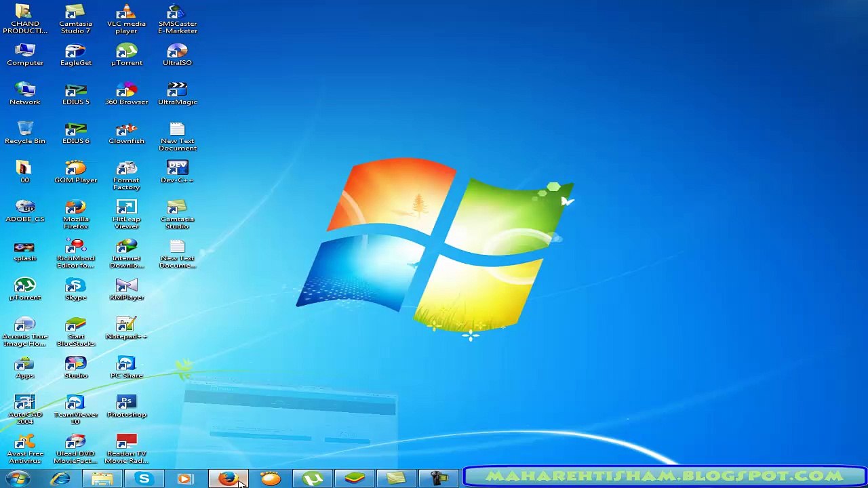This screenshot has height=488, width=868.
Task: Launch Camtasia Studio 7 desktop shortcut
Action: coord(75,19)
